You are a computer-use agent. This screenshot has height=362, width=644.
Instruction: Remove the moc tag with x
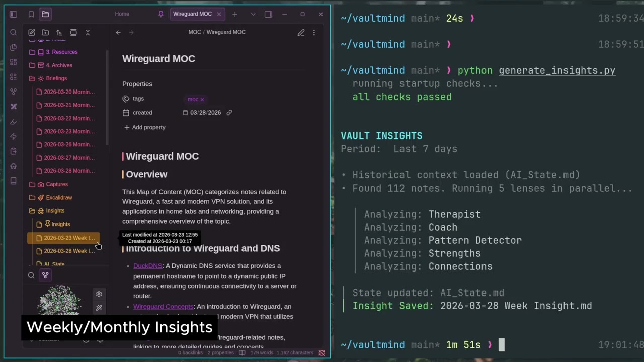(x=202, y=99)
